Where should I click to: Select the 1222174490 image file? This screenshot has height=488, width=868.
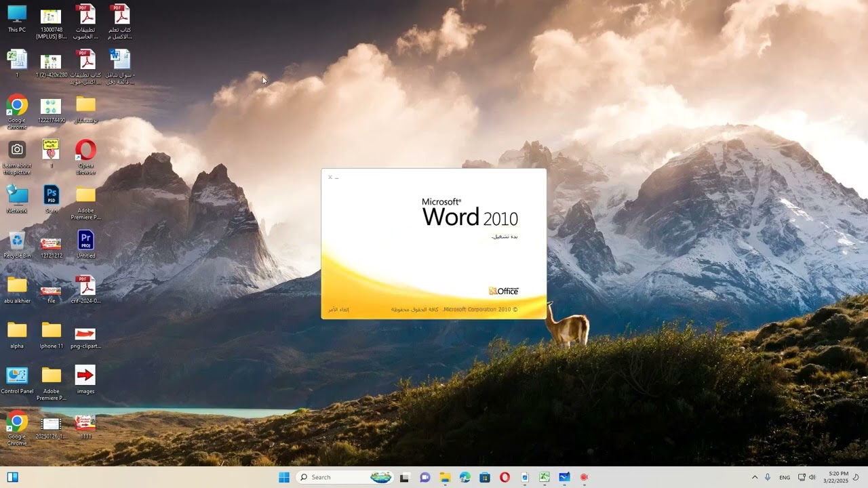pyautogui.click(x=51, y=109)
